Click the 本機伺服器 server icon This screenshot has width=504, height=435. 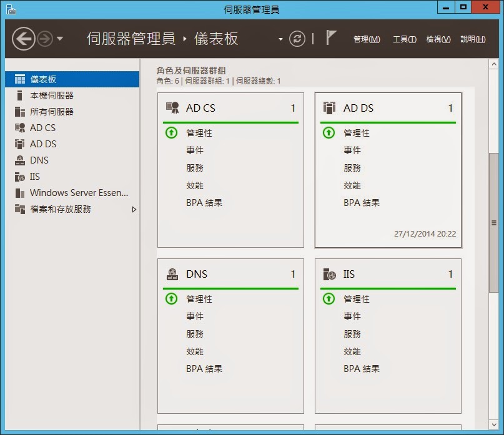19,95
